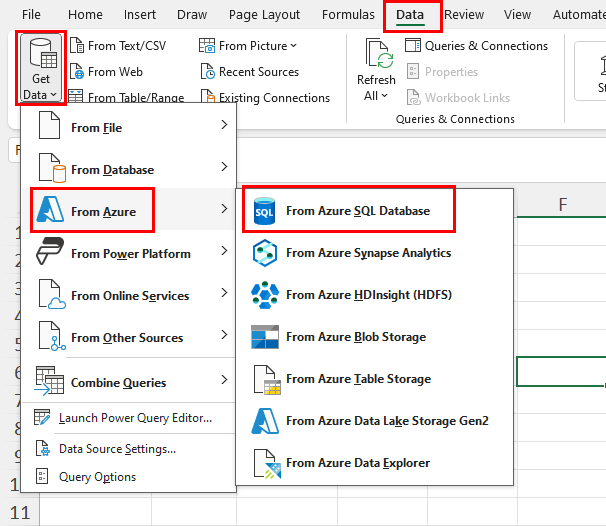Screen dimensions: 606x526
Task: Click the Azure SQL Database icon
Action: pos(264,211)
